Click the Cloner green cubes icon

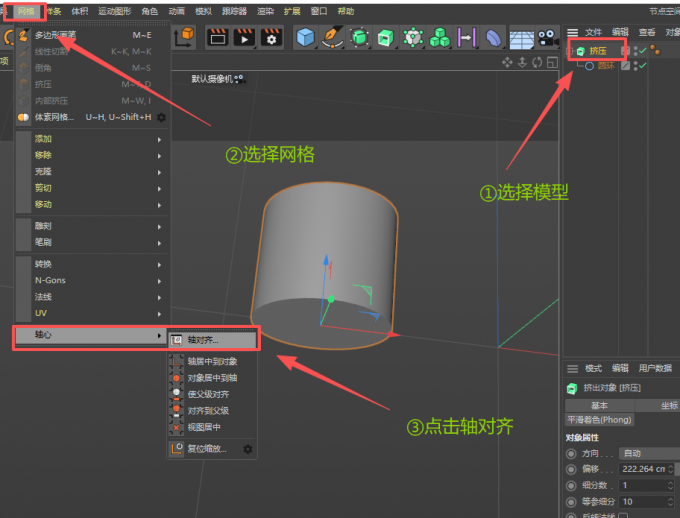click(x=440, y=38)
